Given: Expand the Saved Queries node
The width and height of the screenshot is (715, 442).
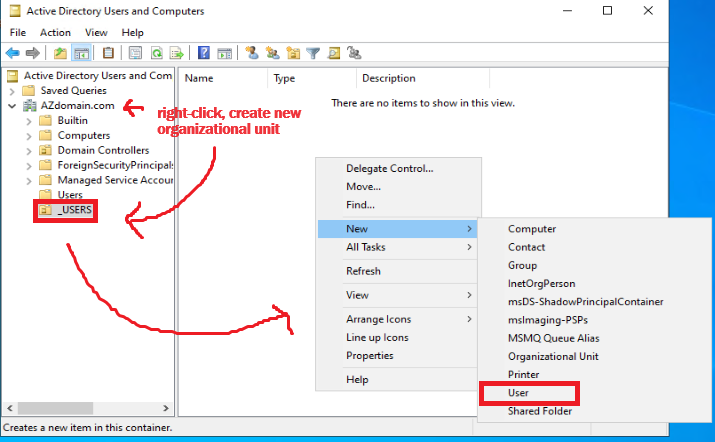Looking at the screenshot, I should pyautogui.click(x=12, y=91).
